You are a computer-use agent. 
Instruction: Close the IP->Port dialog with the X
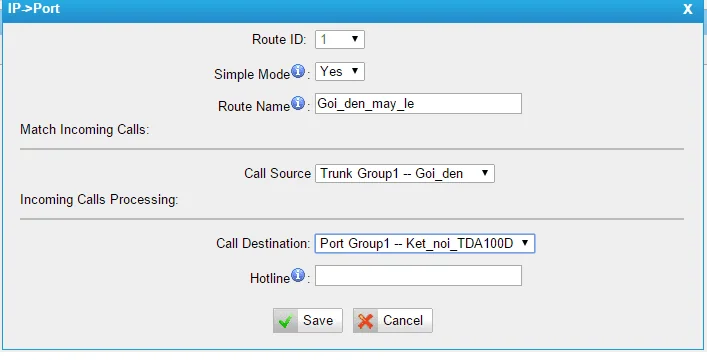(x=688, y=9)
